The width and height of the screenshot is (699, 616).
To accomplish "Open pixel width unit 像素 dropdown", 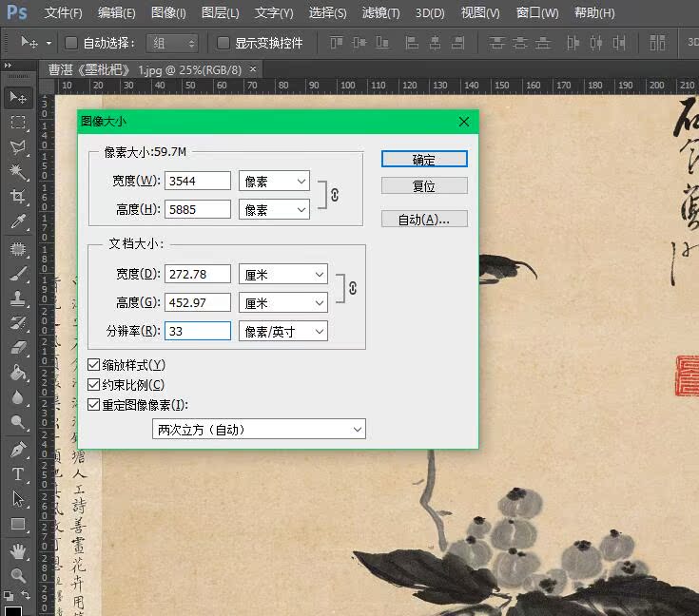I will (x=274, y=181).
